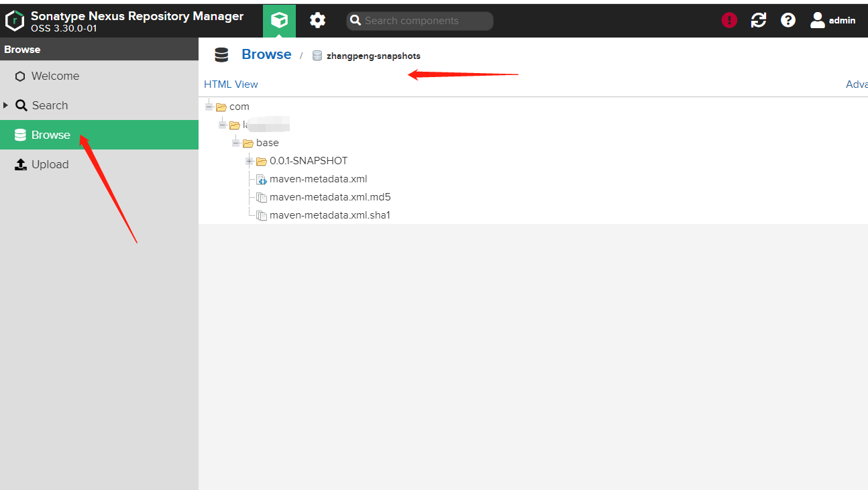This screenshot has width=868, height=490.
Task: Click the repository icon next to zhangpeng-snapshots
Action: click(x=317, y=56)
